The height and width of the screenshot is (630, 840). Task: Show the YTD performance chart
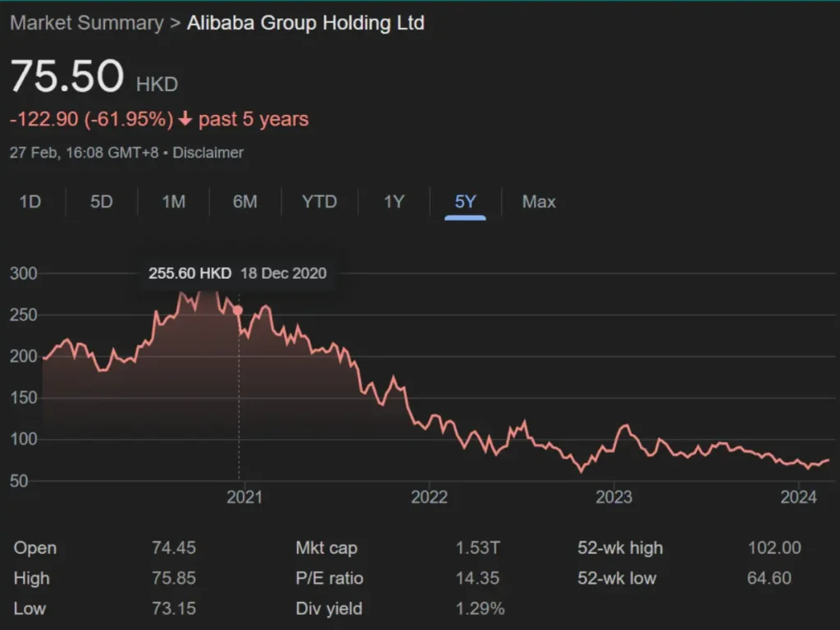(x=318, y=202)
